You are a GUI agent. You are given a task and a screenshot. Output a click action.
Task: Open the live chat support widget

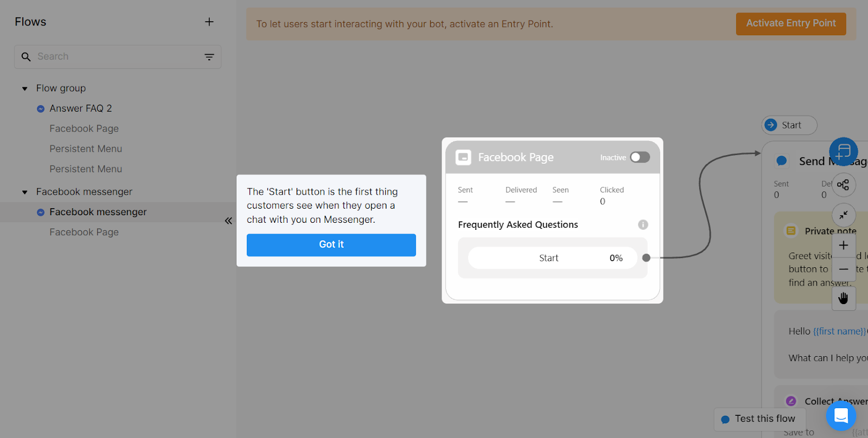tap(841, 416)
